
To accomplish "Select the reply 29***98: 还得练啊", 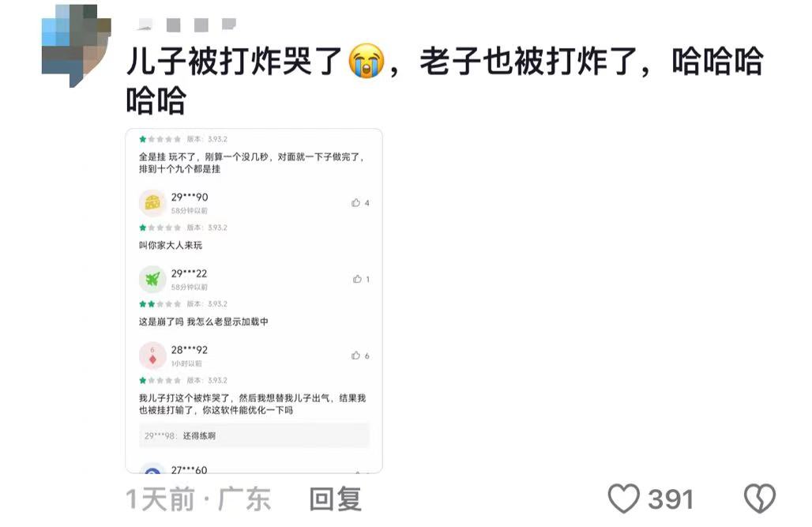I will coord(254,436).
